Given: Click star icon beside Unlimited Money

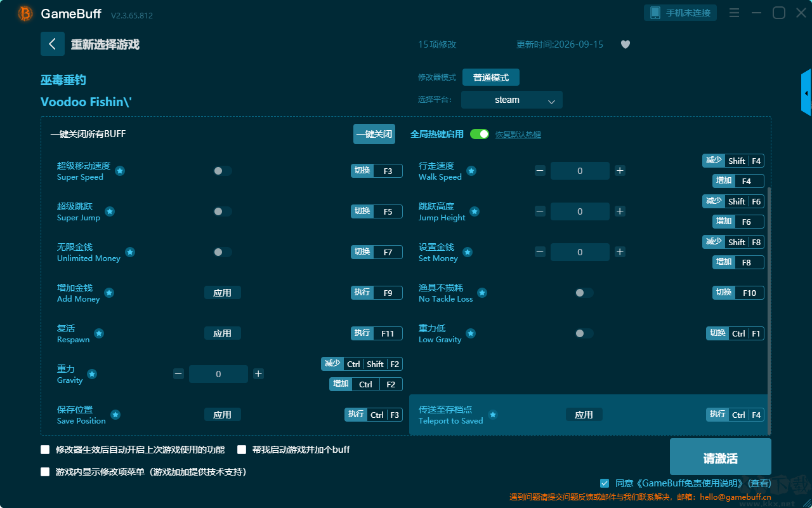Looking at the screenshot, I should 130,252.
